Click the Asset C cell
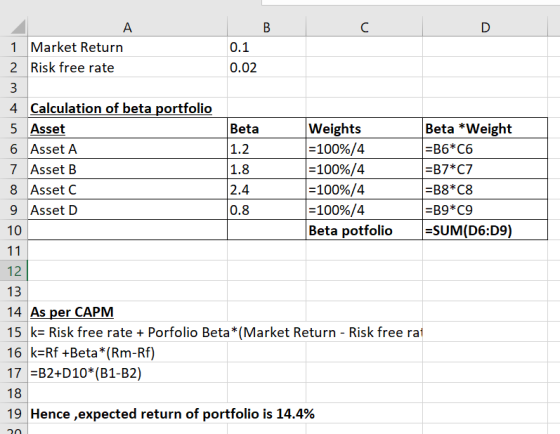The image size is (560, 434). pyautogui.click(x=128, y=190)
